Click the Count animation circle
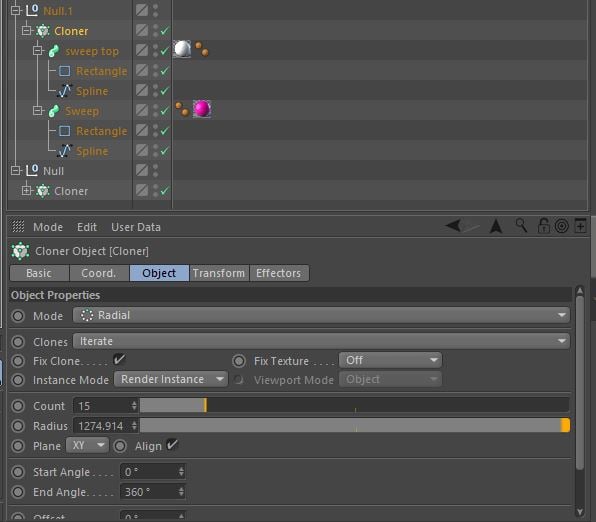596x522 pixels. 18,406
